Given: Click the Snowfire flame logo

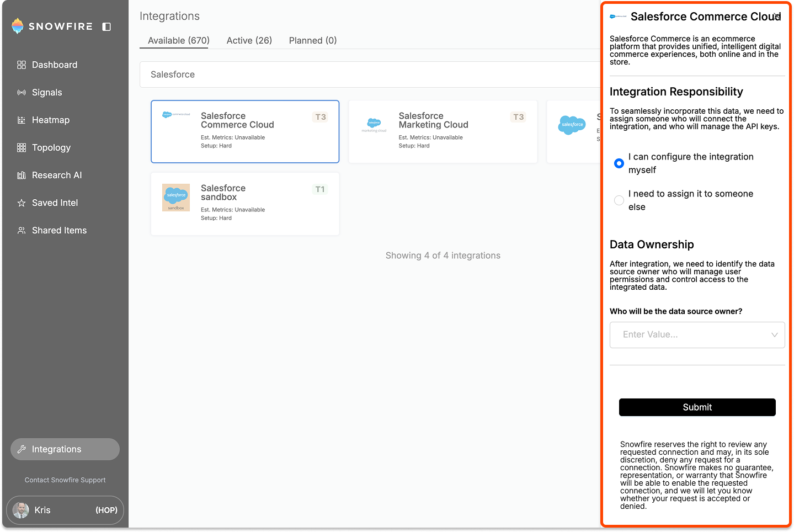Looking at the screenshot, I should coord(18,26).
